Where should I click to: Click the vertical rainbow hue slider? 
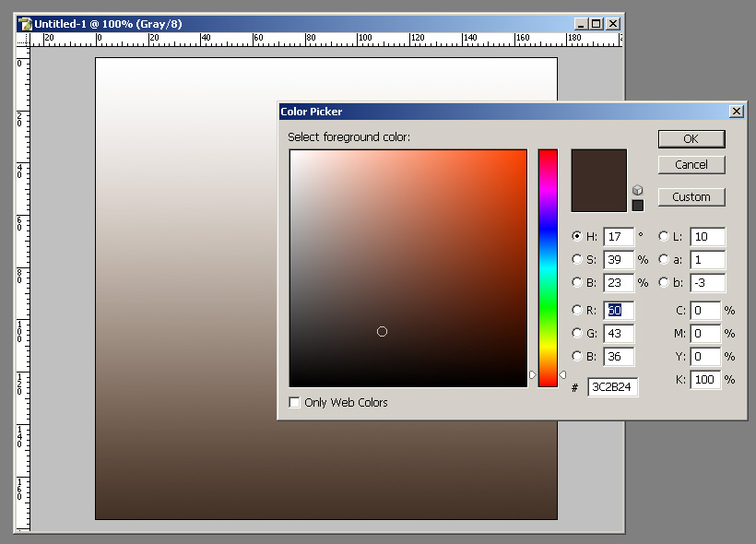pyautogui.click(x=548, y=267)
